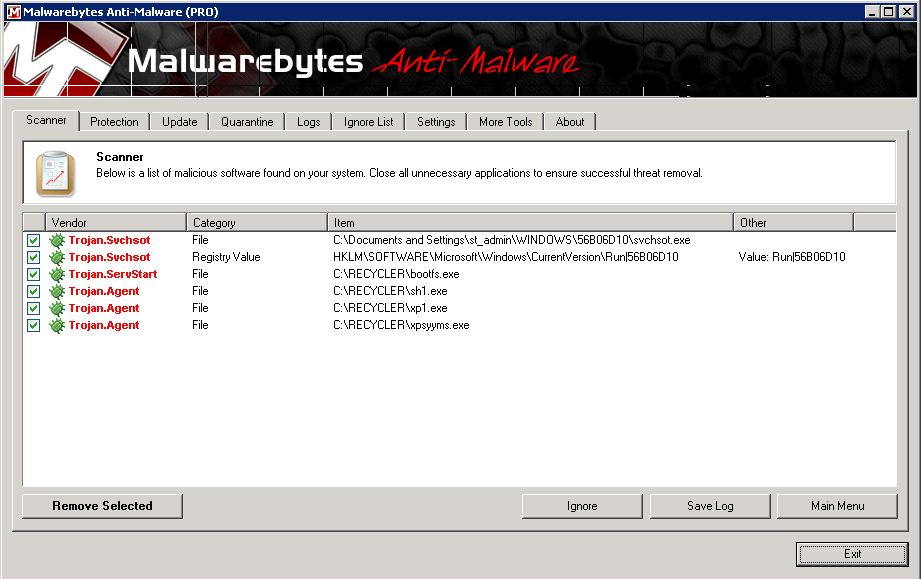This screenshot has width=921, height=579.
Task: Click the Malwarebytes title bar app icon
Action: click(14, 12)
